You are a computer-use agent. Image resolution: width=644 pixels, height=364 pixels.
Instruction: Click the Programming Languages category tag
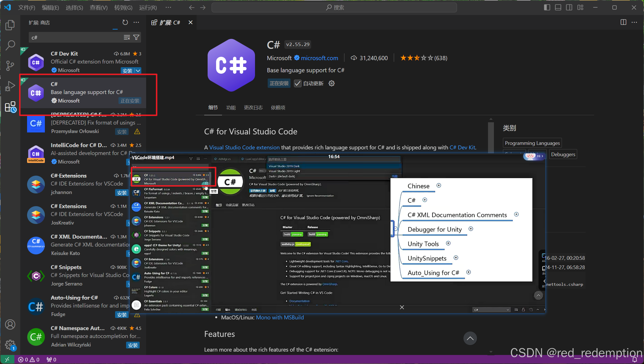[532, 143]
